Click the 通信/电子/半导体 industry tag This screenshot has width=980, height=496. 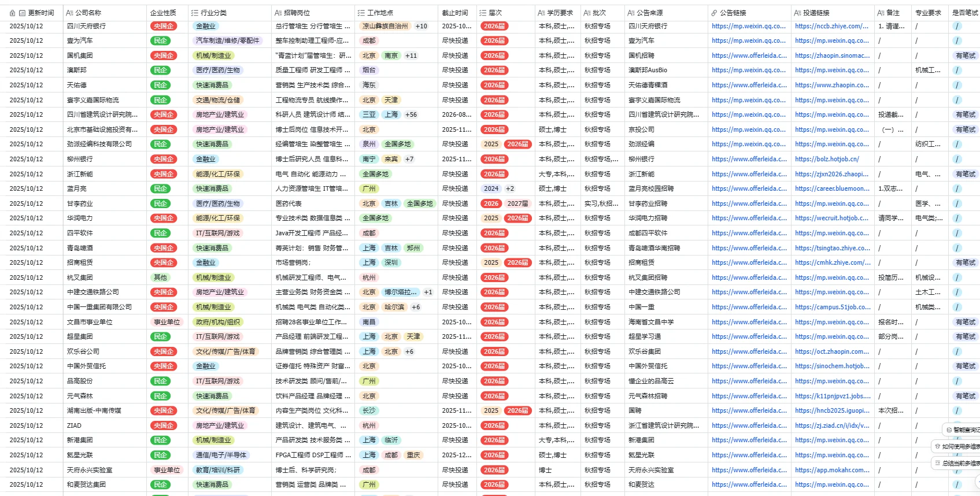click(x=221, y=455)
